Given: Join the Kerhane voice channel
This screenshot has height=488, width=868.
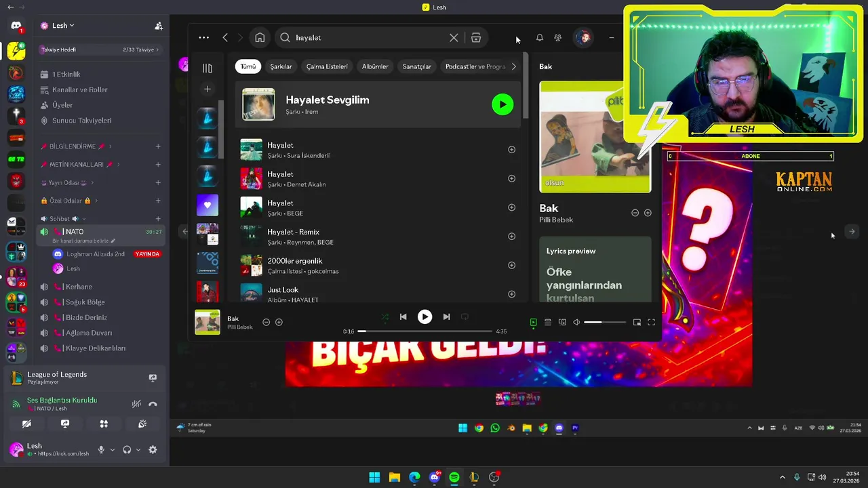Looking at the screenshot, I should (100, 287).
